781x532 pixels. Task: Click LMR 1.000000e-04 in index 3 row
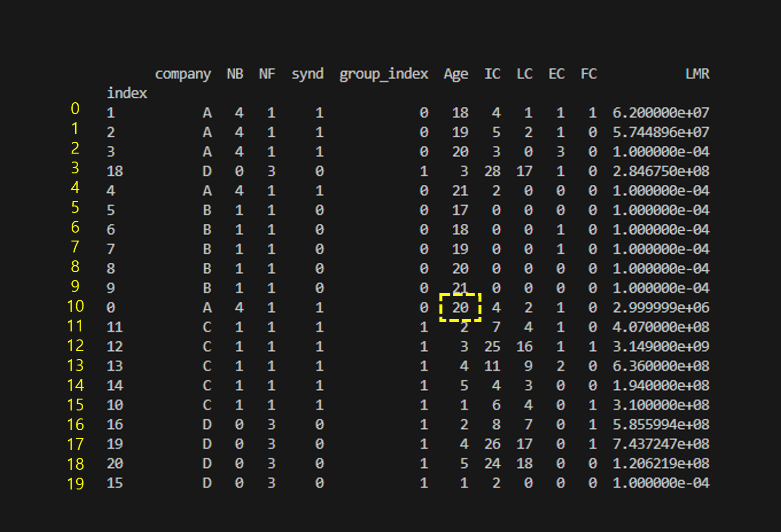coord(661,151)
